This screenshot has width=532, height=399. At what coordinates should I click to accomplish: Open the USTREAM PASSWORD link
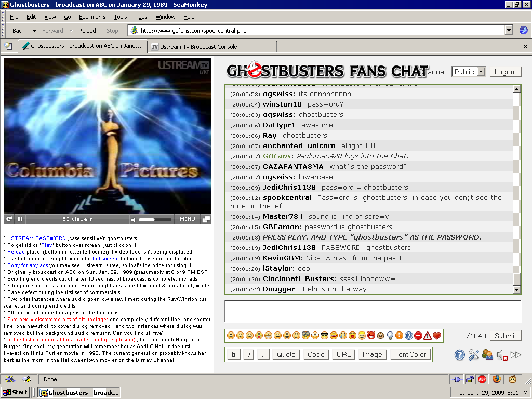tap(37, 238)
